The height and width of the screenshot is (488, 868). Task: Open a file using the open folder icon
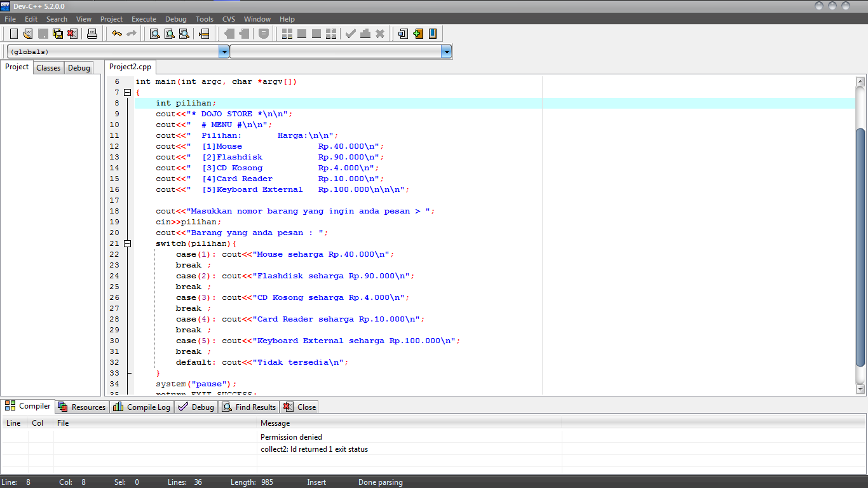tap(27, 34)
